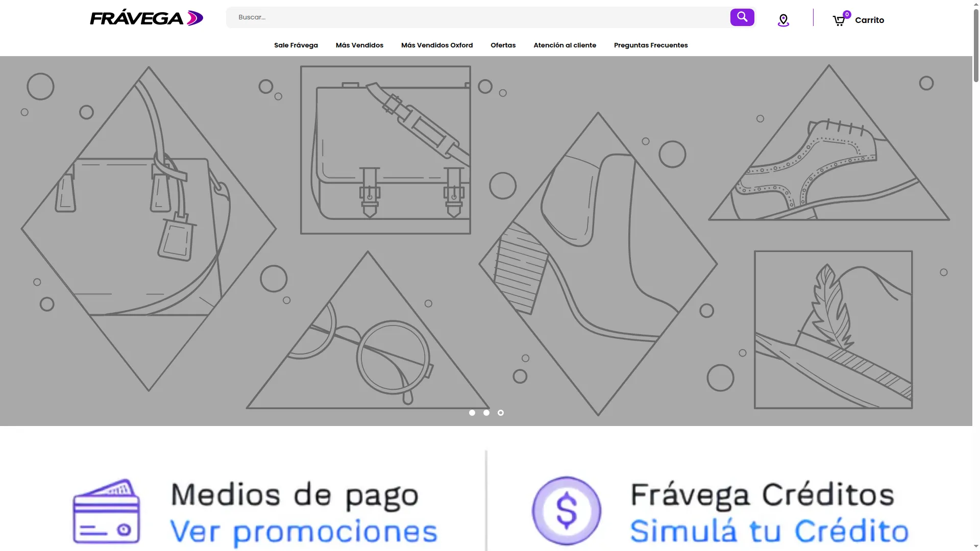Go to Atención al cliente
The height and width of the screenshot is (551, 980).
pyautogui.click(x=565, y=45)
